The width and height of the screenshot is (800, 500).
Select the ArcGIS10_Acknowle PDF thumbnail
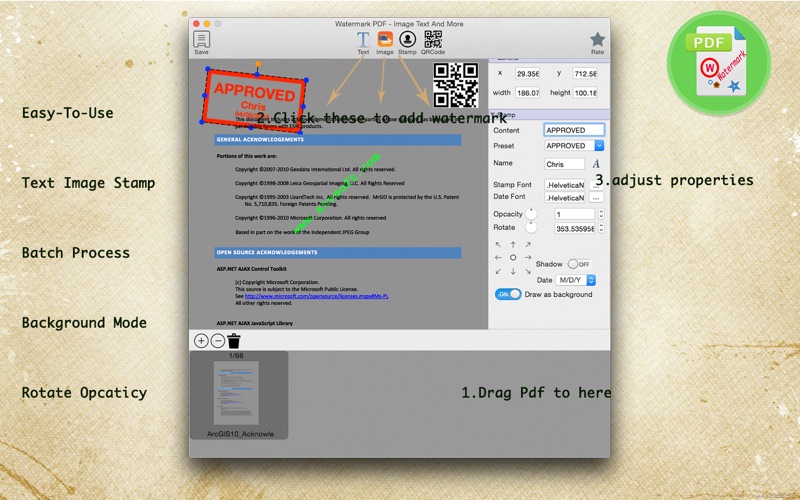[x=239, y=395]
